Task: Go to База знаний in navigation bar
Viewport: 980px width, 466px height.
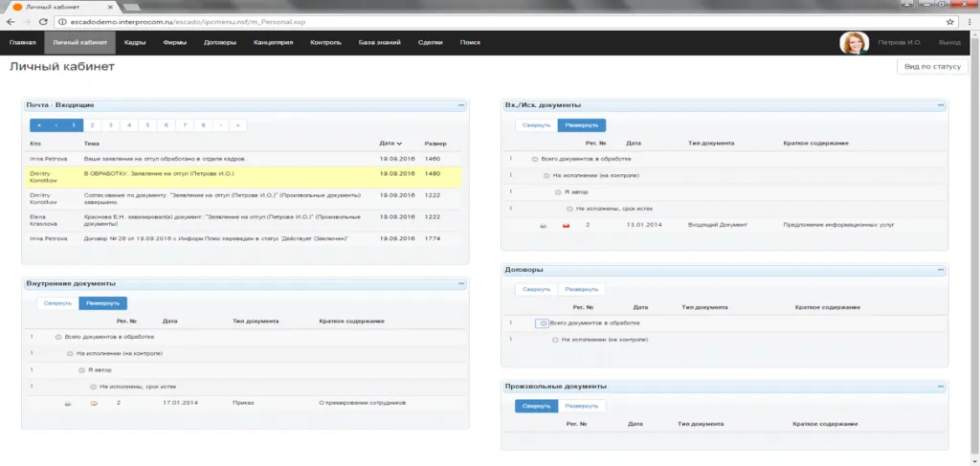Action: (379, 43)
